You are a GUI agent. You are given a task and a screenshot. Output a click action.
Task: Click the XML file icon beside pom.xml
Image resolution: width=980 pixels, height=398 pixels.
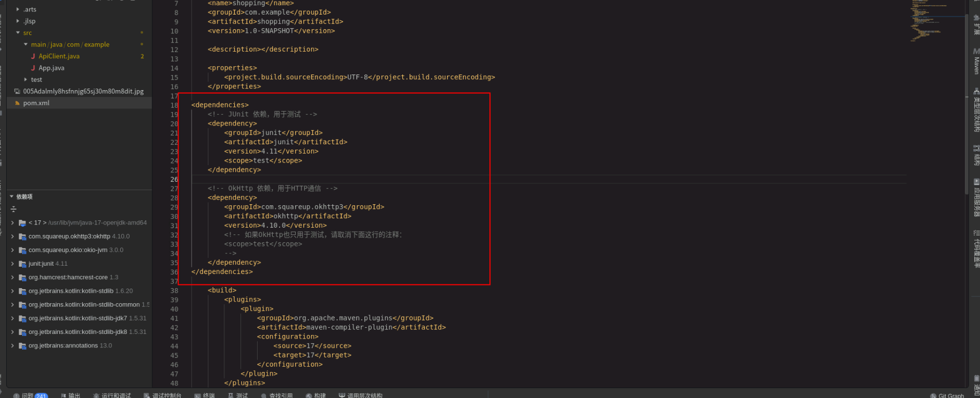pyautogui.click(x=17, y=103)
